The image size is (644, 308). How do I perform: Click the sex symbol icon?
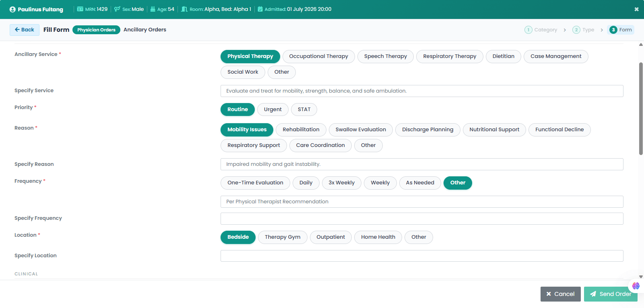coord(117,9)
